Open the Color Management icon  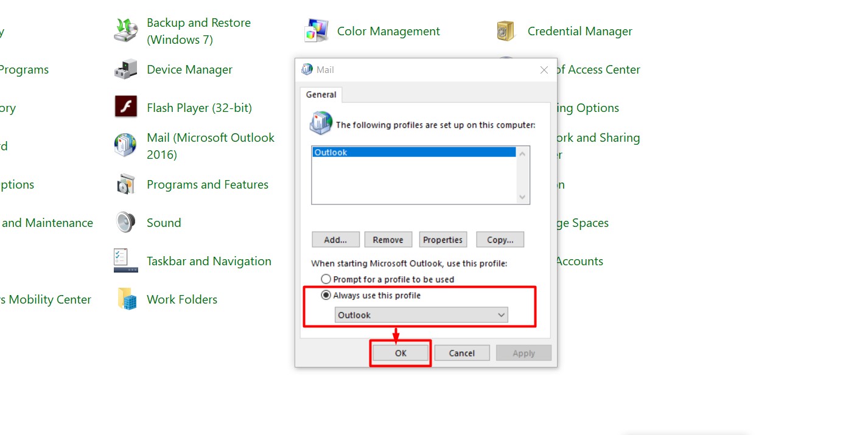(317, 30)
